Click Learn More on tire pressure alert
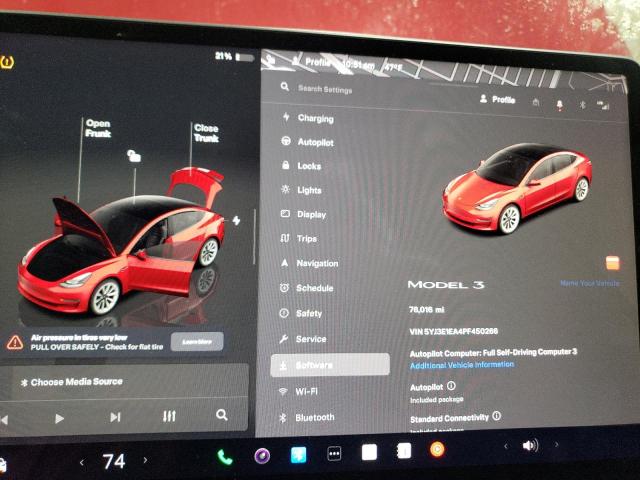The image size is (640, 480). pyautogui.click(x=197, y=342)
